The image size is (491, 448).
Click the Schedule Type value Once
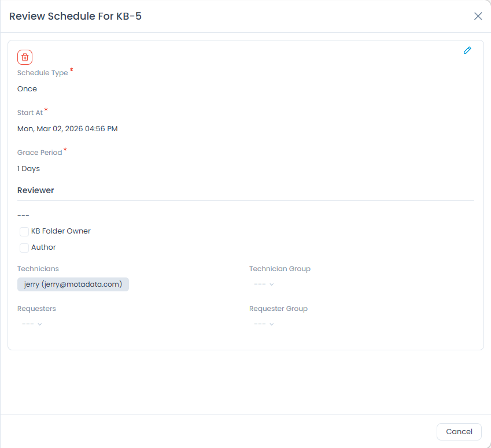(27, 89)
